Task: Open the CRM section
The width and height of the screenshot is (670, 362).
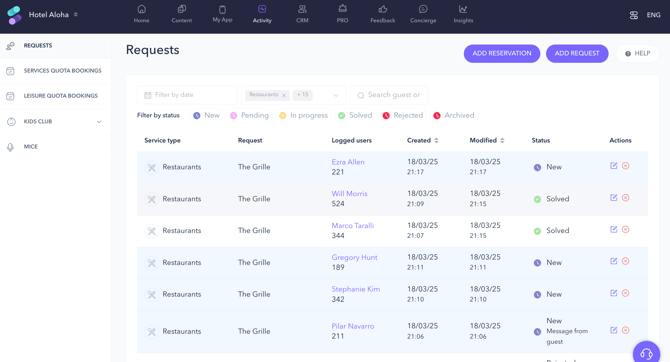Action: [302, 14]
